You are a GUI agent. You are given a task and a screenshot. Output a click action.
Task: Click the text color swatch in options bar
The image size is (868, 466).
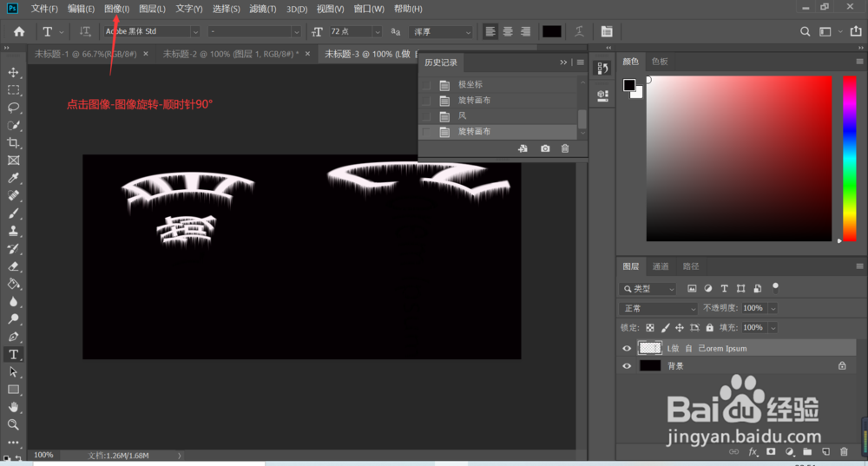coord(552,31)
